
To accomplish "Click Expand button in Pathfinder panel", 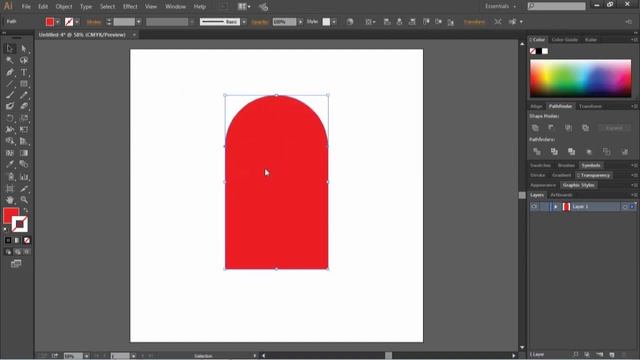I will 614,128.
